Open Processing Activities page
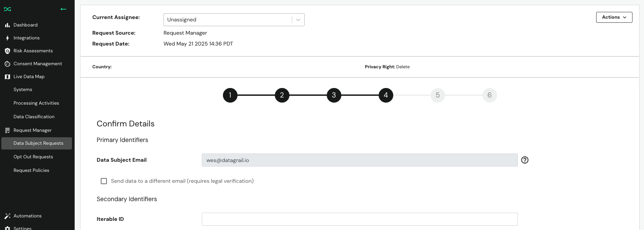Image resolution: width=644 pixels, height=230 pixels. (x=36, y=103)
